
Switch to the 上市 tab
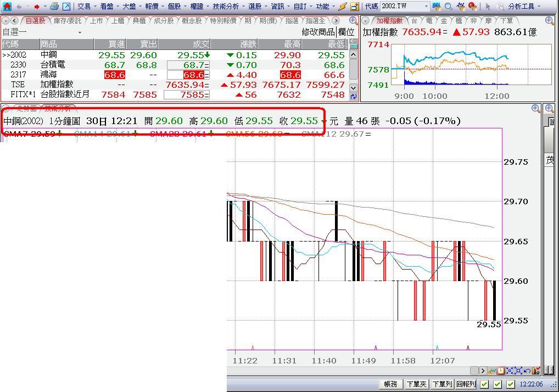click(x=96, y=21)
